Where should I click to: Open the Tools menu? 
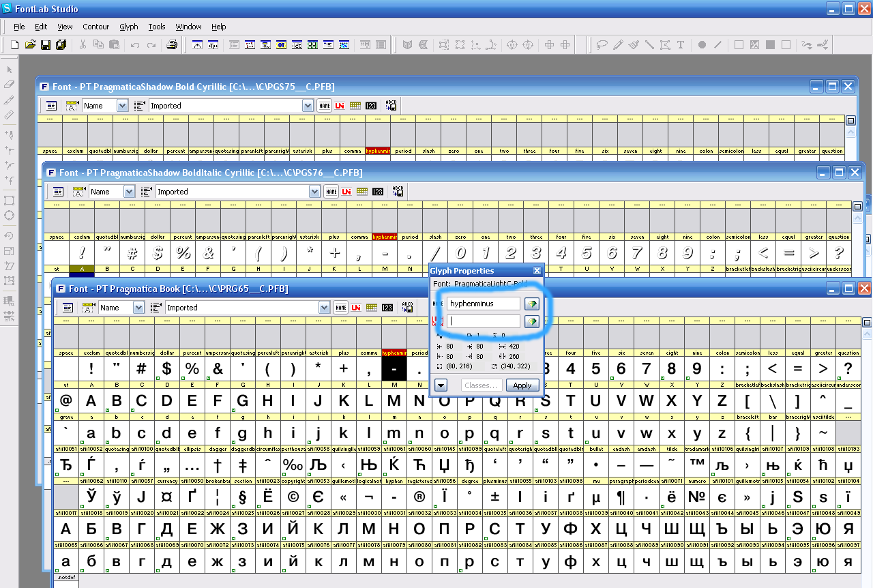point(157,27)
